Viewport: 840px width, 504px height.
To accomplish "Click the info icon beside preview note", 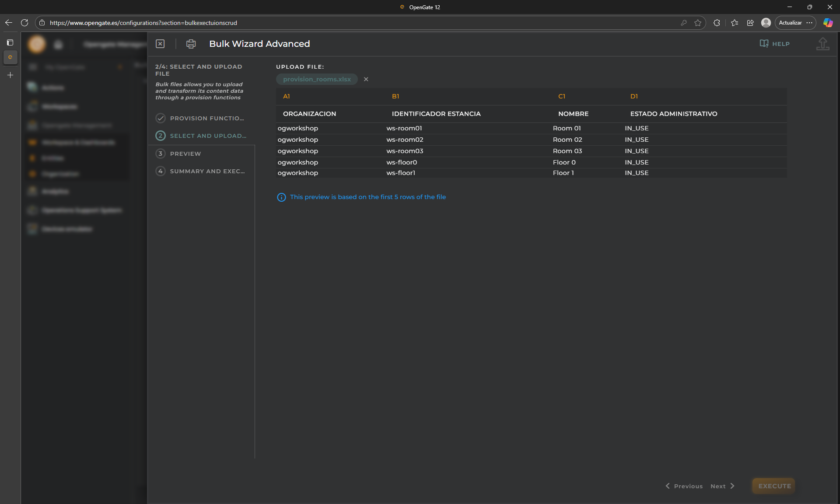I will [x=281, y=197].
